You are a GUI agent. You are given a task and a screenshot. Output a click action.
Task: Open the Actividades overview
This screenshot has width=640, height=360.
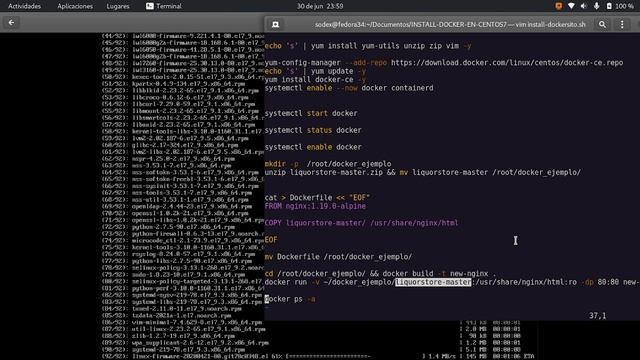click(x=24, y=6)
